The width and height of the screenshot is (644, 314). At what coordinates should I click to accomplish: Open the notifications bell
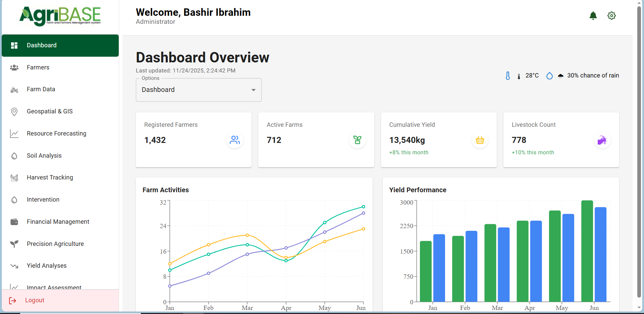(593, 15)
